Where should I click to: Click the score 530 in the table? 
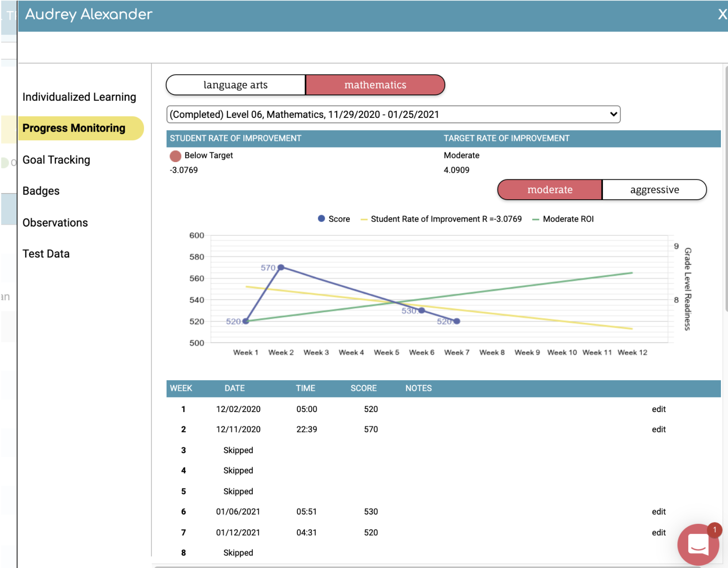371,511
